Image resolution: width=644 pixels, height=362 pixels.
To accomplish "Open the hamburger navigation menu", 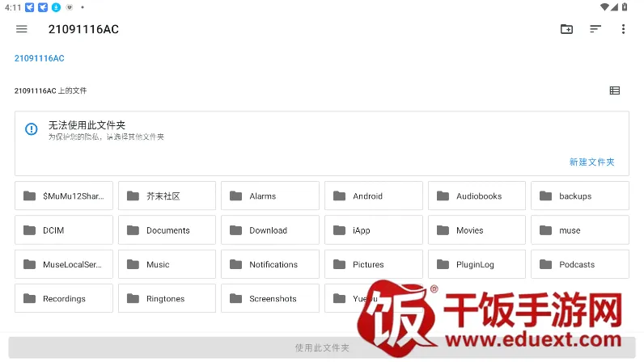I will pos(22,29).
